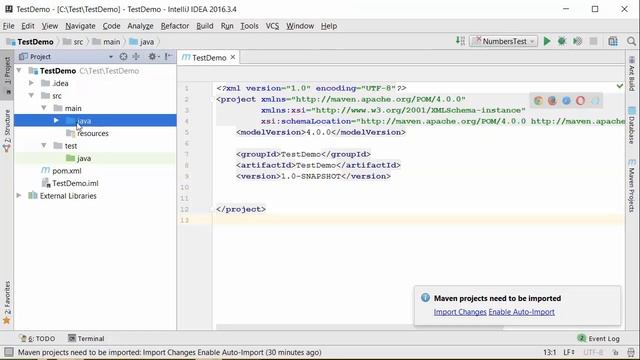640x360 pixels.
Task: Open pom.xml in Firefox browser icon
Action: coord(552,101)
